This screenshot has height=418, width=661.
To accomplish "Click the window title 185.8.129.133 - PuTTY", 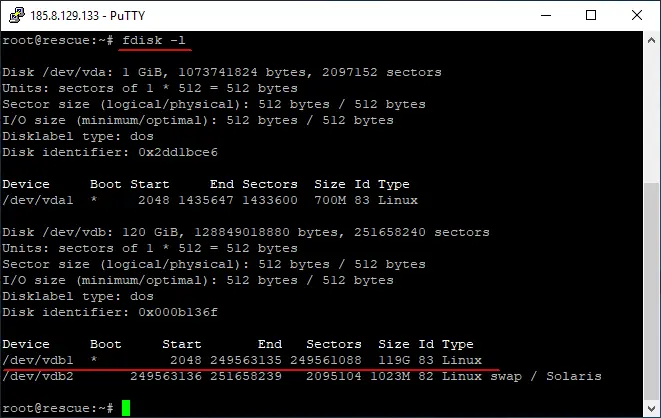I will coord(88,16).
